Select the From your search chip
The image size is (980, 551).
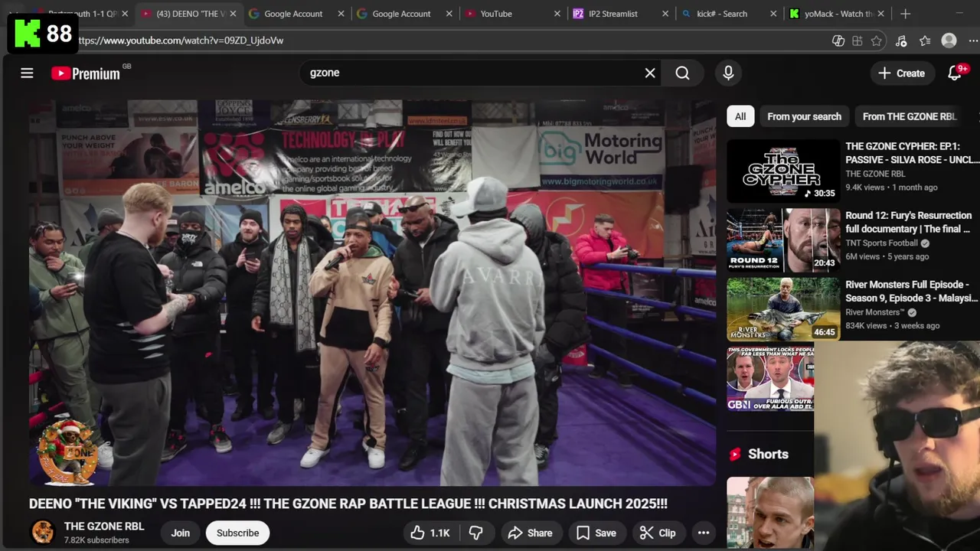pos(804,116)
